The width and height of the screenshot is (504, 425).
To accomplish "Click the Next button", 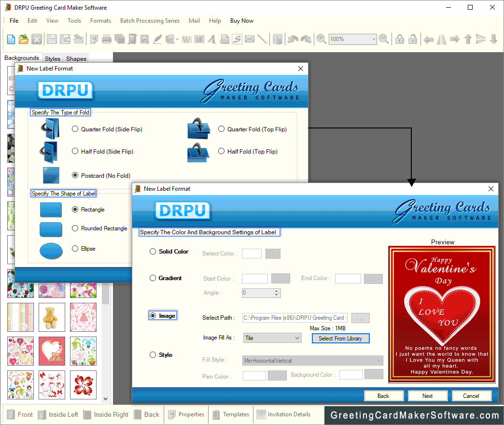I will 428,396.
